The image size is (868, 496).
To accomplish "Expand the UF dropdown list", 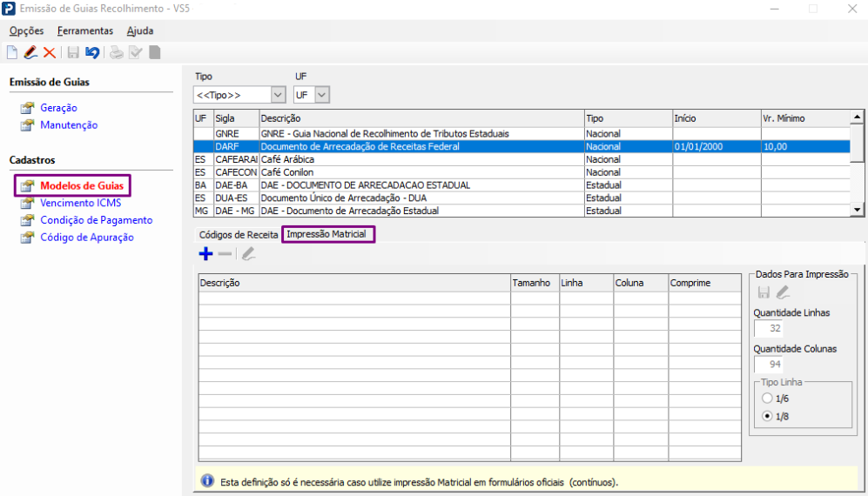I will coord(322,94).
